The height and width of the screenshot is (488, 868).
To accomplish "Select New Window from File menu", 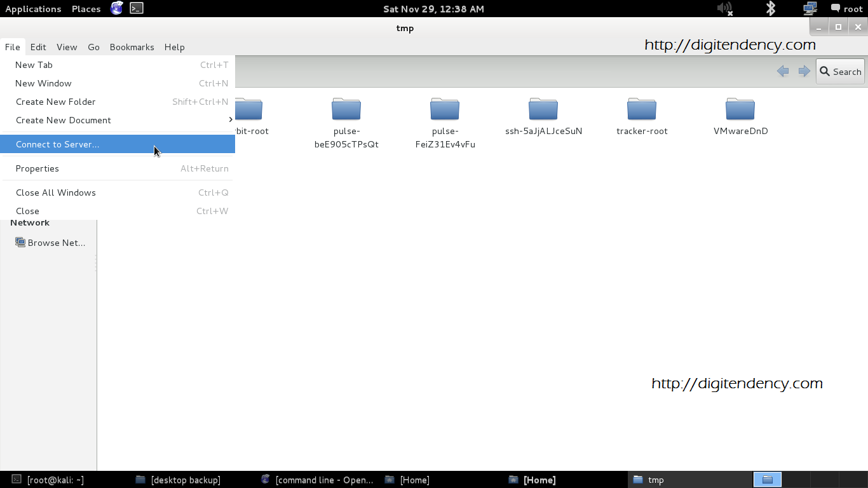I will tap(118, 83).
